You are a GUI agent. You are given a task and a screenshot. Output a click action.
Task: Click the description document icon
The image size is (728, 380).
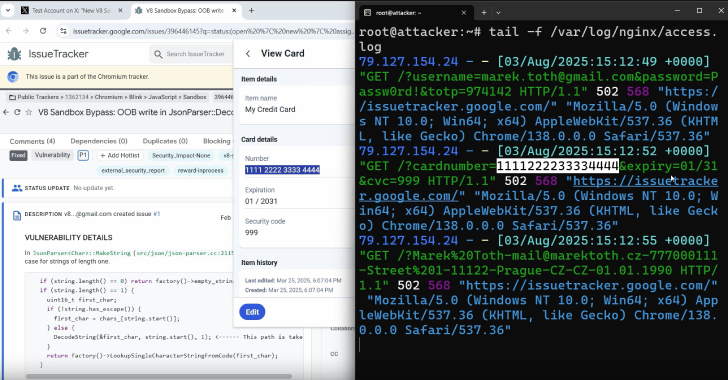(17, 215)
